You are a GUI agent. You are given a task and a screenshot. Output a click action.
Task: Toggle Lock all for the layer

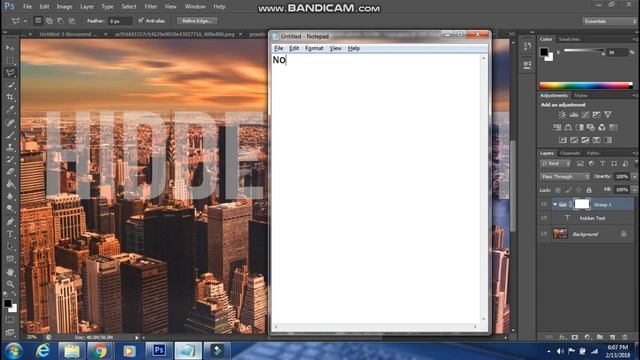coord(589,190)
